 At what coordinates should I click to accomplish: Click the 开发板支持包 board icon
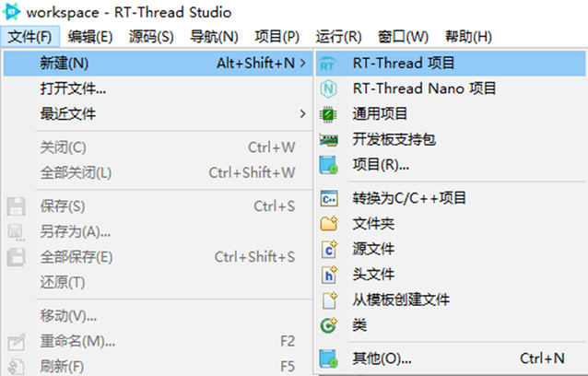point(328,140)
